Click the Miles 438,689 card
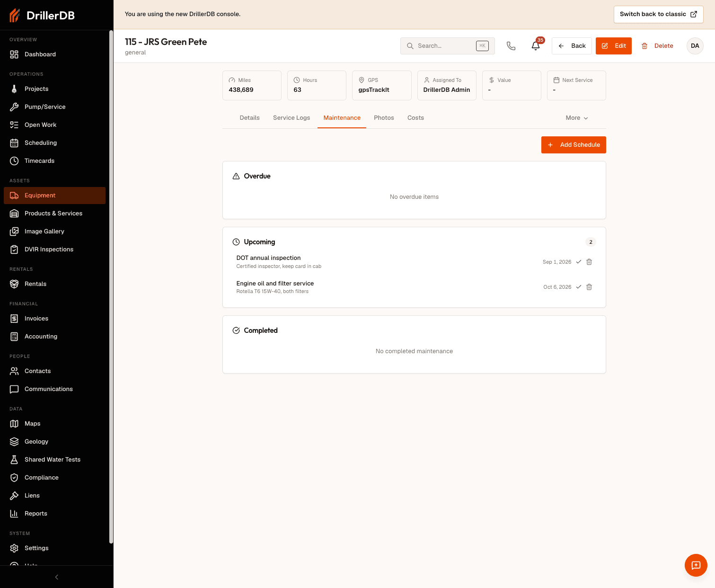 pos(252,85)
